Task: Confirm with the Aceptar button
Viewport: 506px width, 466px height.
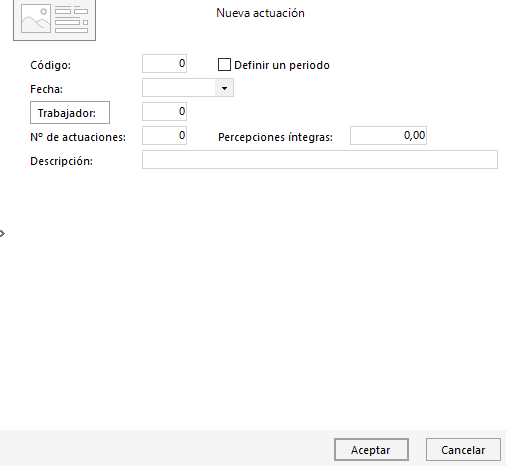Action: 371,450
